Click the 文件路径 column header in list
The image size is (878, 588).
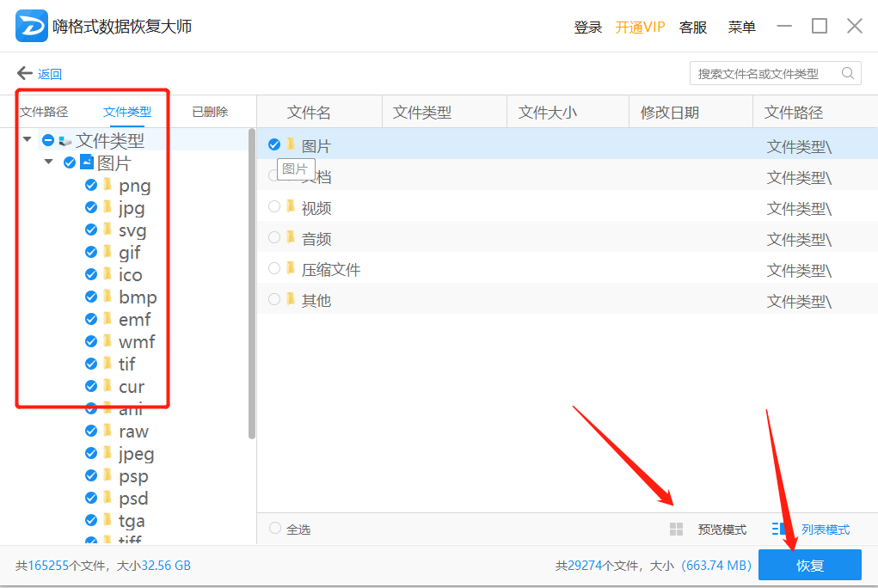pos(794,112)
